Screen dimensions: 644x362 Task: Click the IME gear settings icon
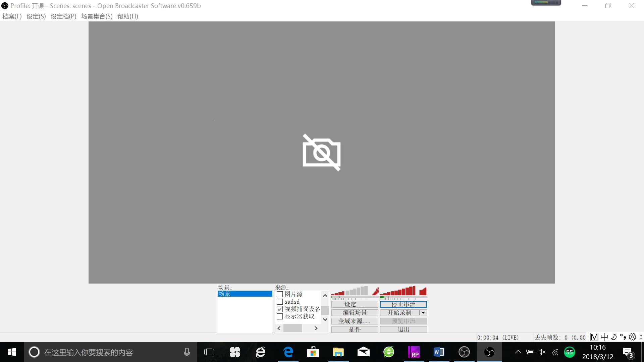(x=633, y=337)
